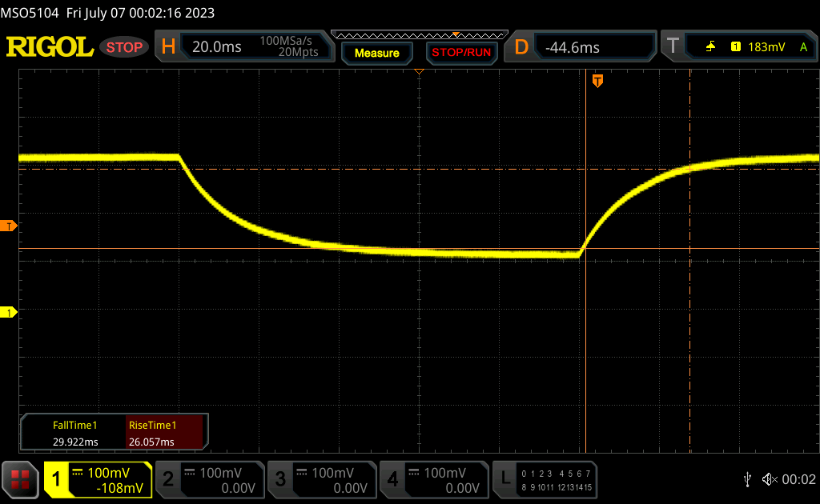
Task: Click trigger mode A indicator
Action: pos(803,47)
